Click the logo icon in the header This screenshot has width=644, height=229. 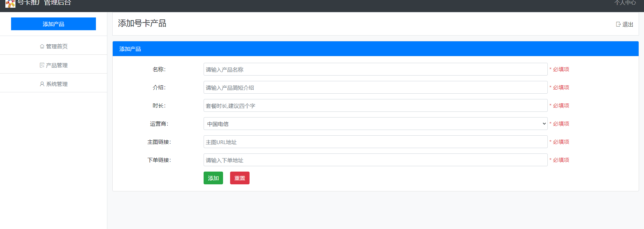coord(10,4)
